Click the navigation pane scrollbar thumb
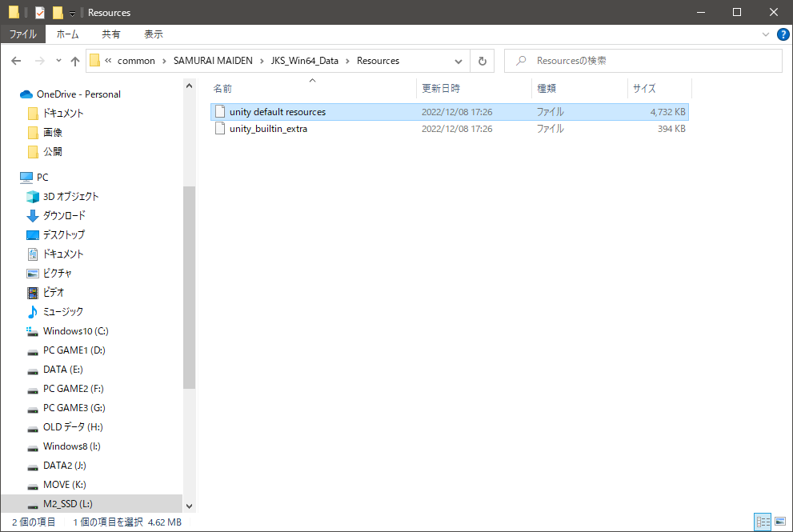 point(189,288)
